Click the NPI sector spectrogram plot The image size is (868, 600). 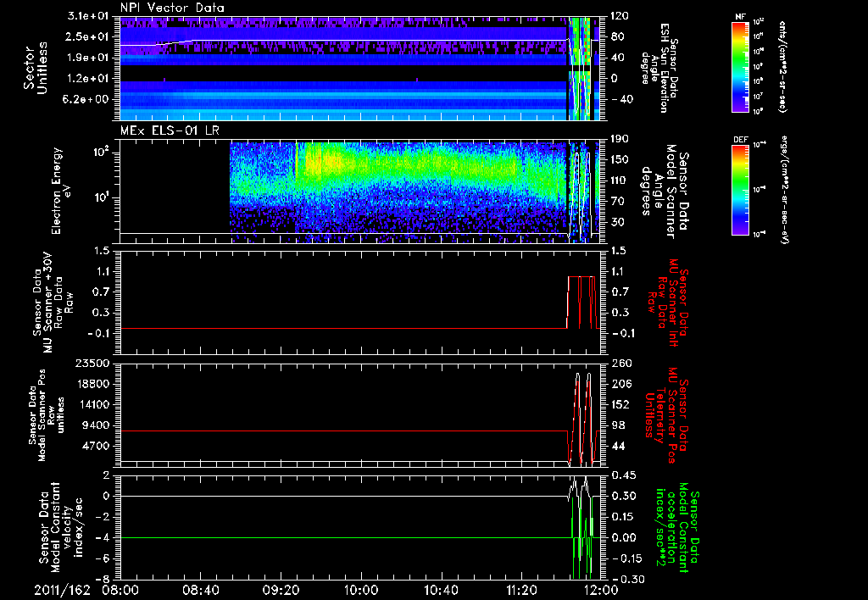pos(361,68)
